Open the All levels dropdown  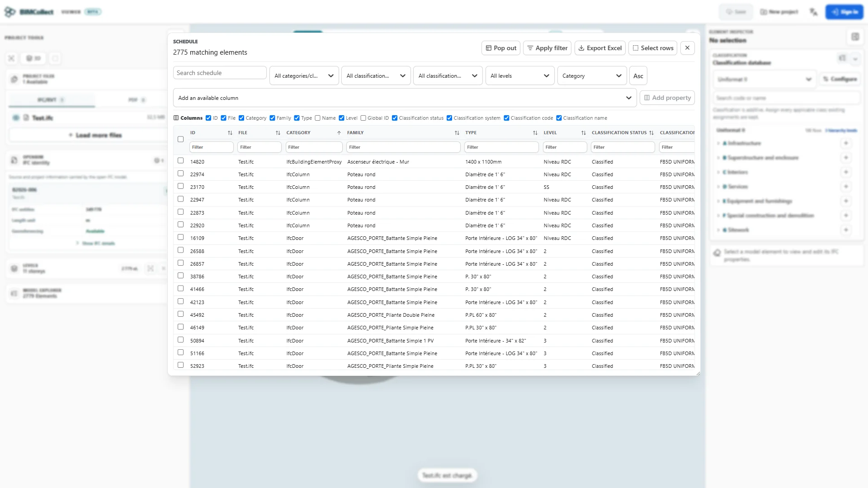(x=520, y=76)
